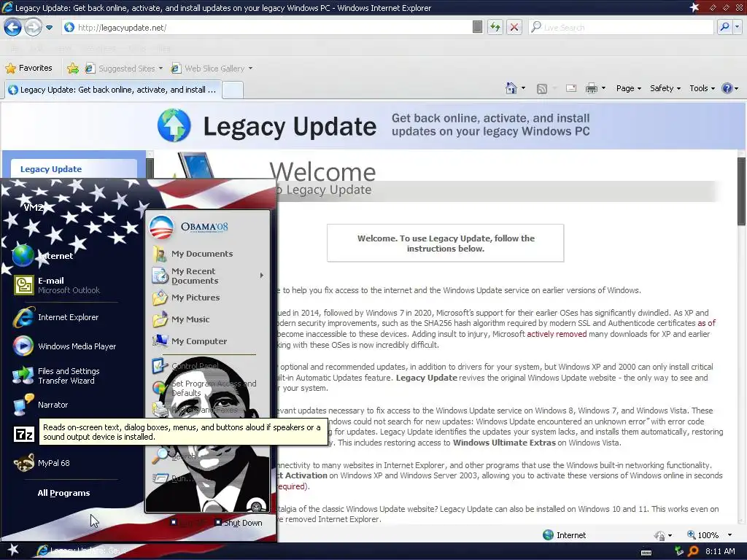Open the search provider dropdown arrow

click(x=738, y=27)
